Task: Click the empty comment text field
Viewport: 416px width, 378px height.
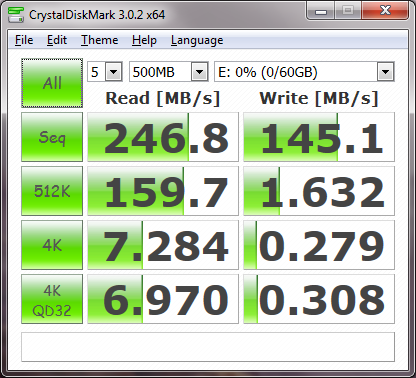Action: (x=208, y=347)
